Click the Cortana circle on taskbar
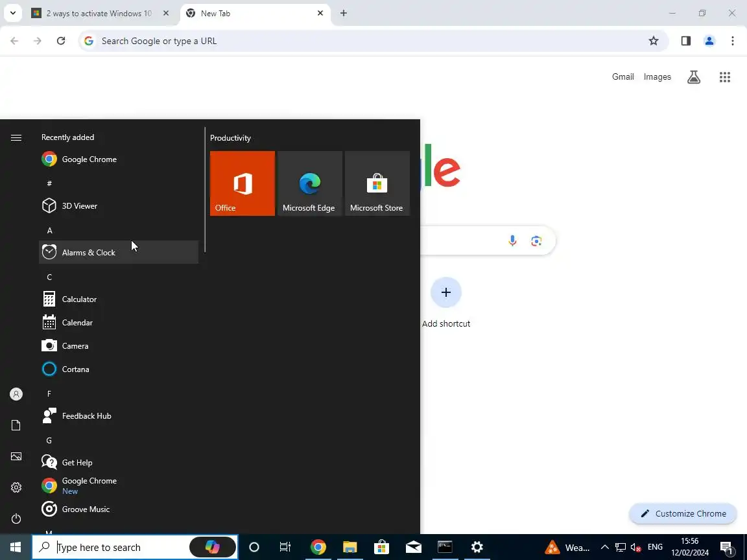 tap(254, 547)
